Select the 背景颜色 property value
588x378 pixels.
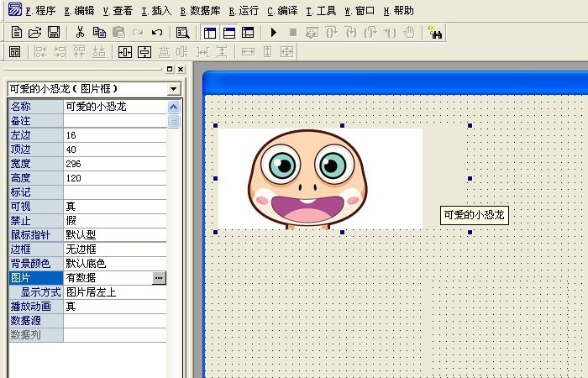pyautogui.click(x=115, y=264)
